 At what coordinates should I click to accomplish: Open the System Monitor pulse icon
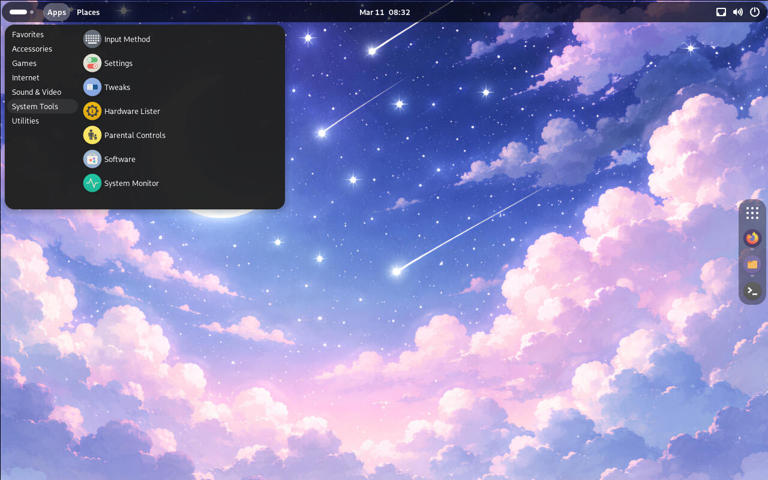[x=92, y=183]
